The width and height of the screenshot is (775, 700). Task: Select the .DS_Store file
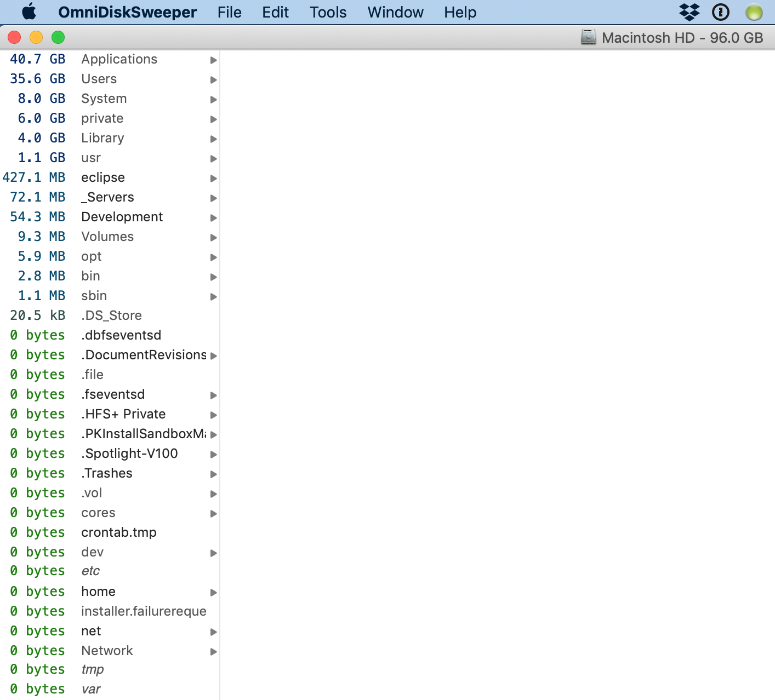tap(111, 315)
